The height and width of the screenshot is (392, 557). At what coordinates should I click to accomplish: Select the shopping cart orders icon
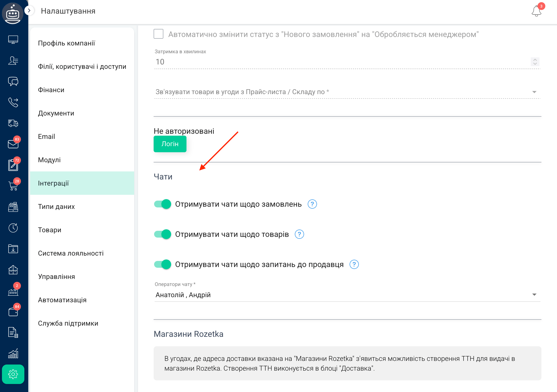[x=13, y=186]
